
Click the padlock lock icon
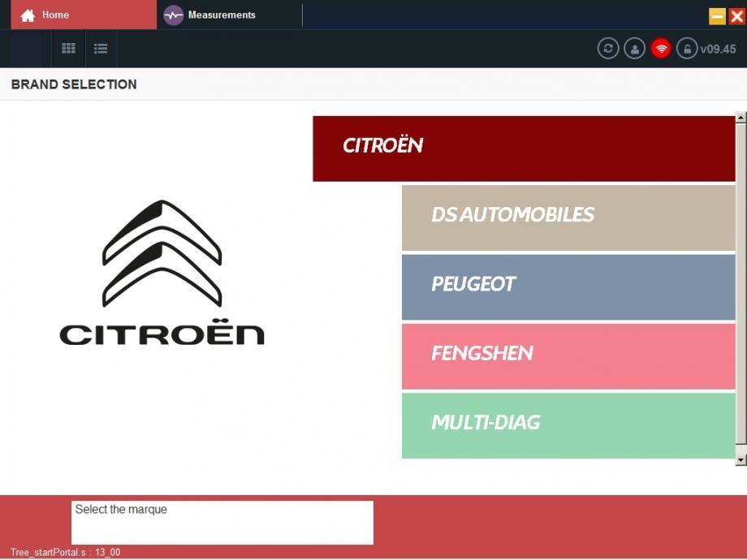click(x=687, y=49)
